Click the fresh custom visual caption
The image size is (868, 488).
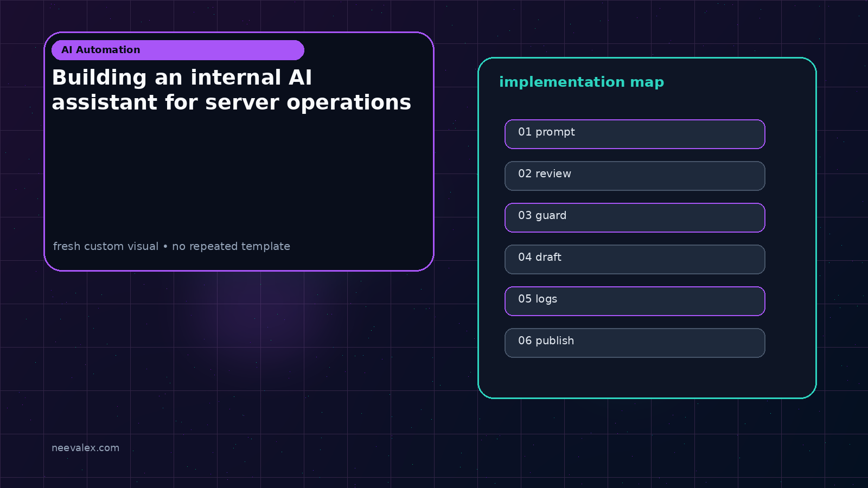(x=171, y=246)
